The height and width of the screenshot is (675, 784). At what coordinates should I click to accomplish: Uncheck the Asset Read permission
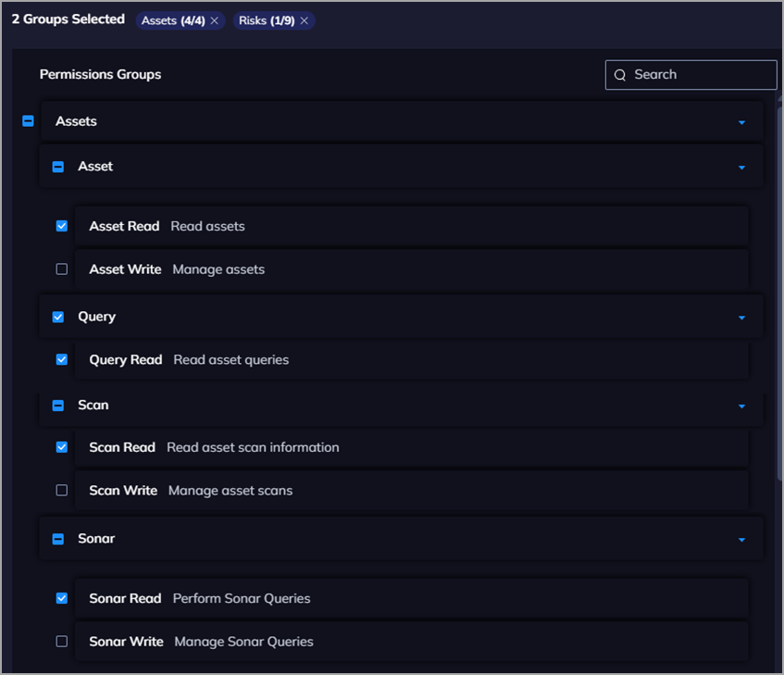tap(62, 226)
